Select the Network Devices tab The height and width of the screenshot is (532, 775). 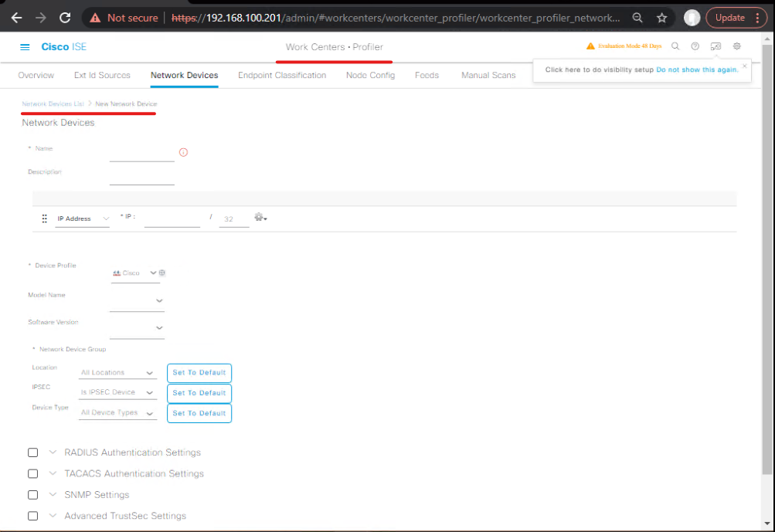(185, 75)
